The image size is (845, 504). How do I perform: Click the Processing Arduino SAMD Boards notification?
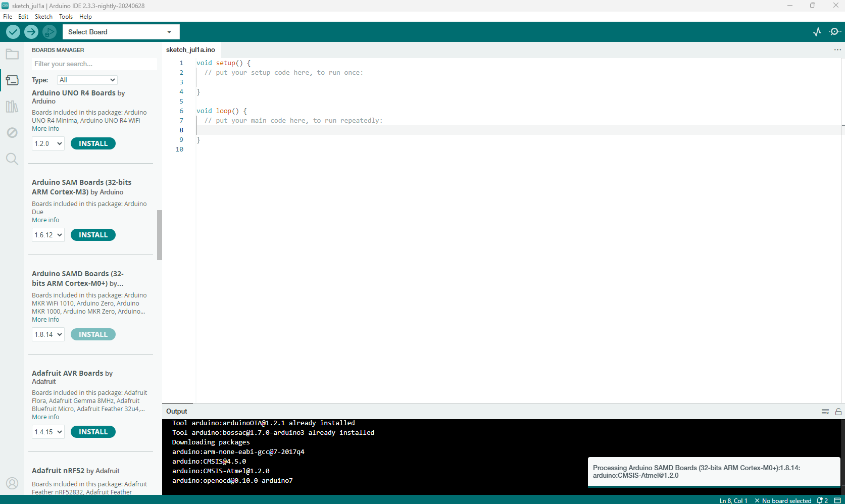[x=714, y=472]
